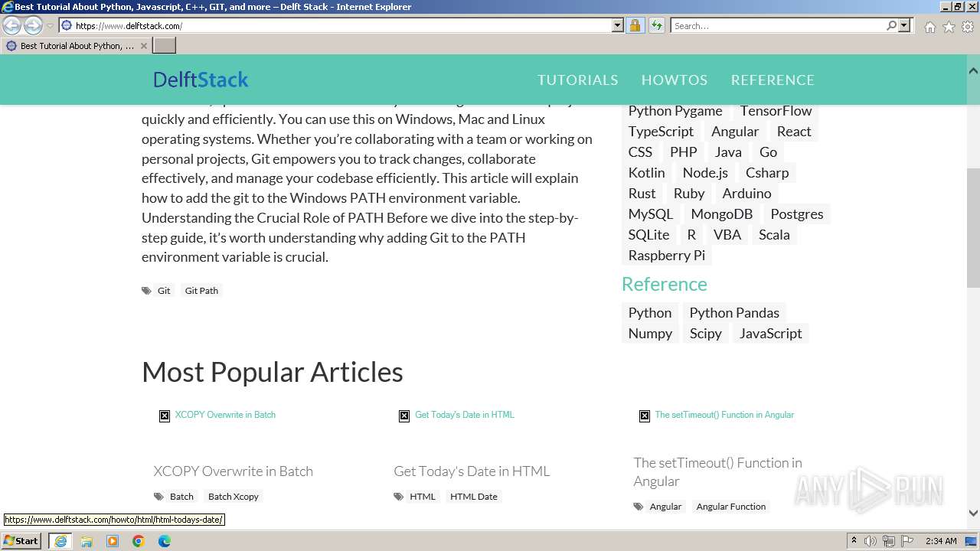The height and width of the screenshot is (551, 980).
Task: Open Favorites star icon
Action: pos(949,27)
